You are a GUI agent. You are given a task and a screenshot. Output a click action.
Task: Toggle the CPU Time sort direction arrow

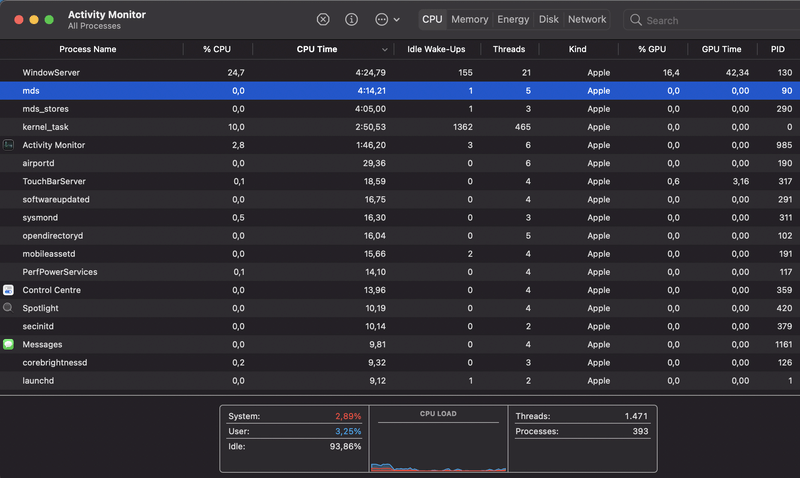[x=385, y=49]
